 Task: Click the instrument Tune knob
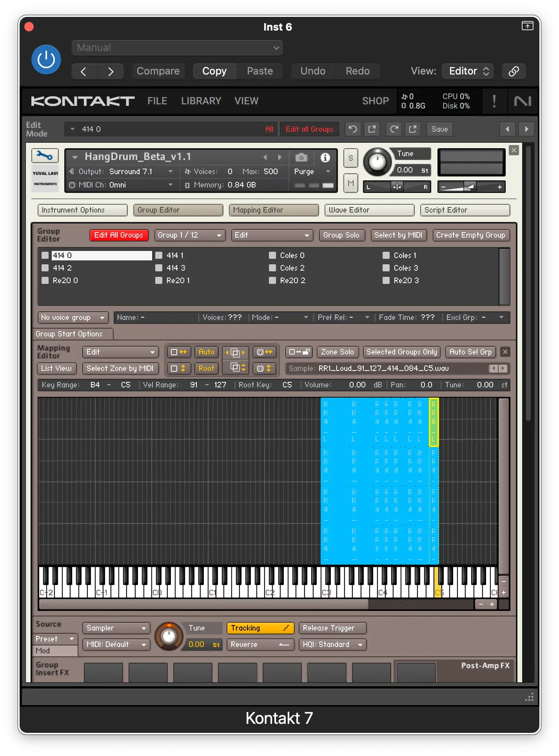tap(377, 162)
